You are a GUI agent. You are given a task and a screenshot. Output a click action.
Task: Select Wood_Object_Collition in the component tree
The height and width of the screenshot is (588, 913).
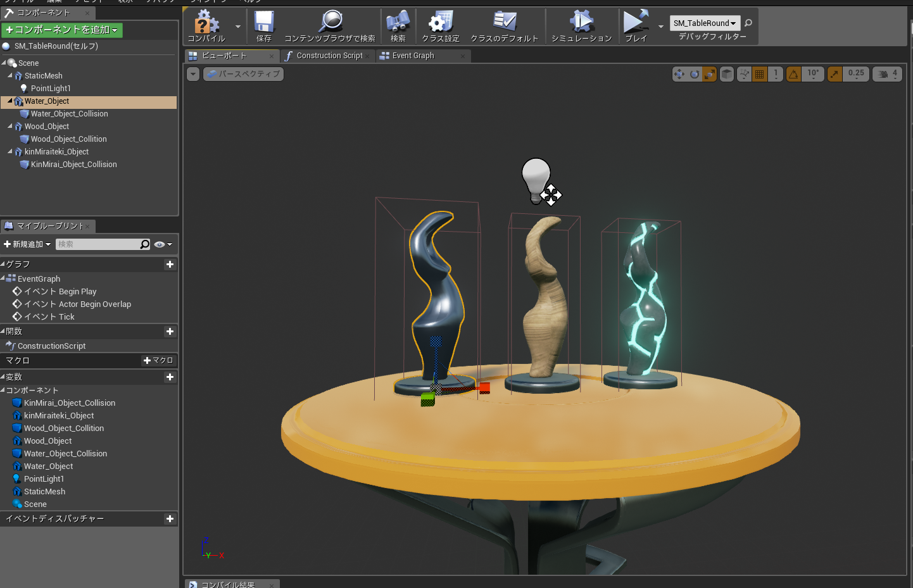69,139
